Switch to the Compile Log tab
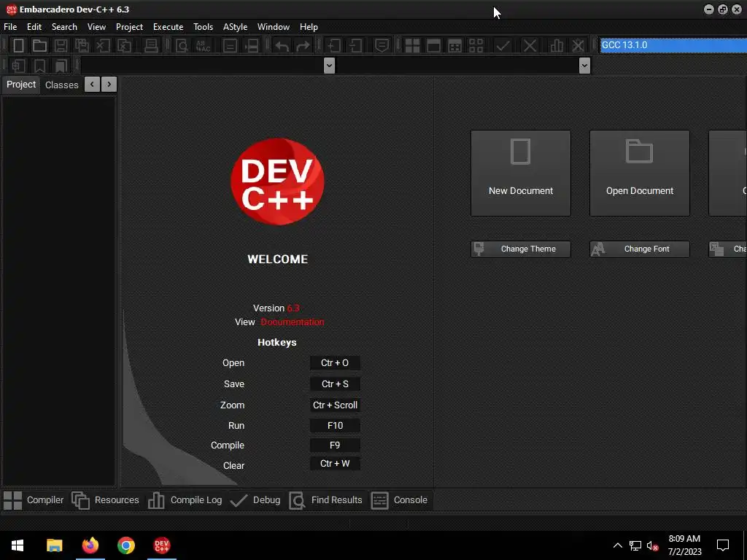747x560 pixels. pyautogui.click(x=185, y=500)
